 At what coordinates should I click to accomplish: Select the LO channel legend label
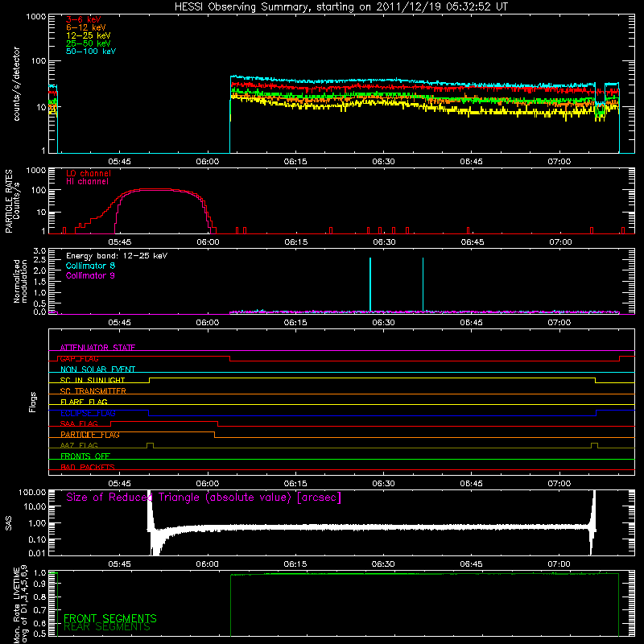pyautogui.click(x=89, y=173)
